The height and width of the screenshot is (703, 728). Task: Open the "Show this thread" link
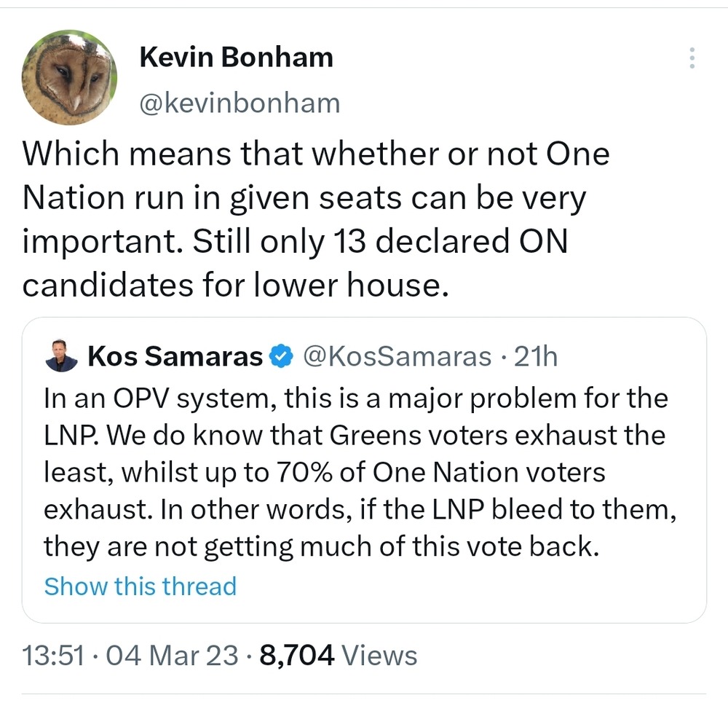(141, 586)
